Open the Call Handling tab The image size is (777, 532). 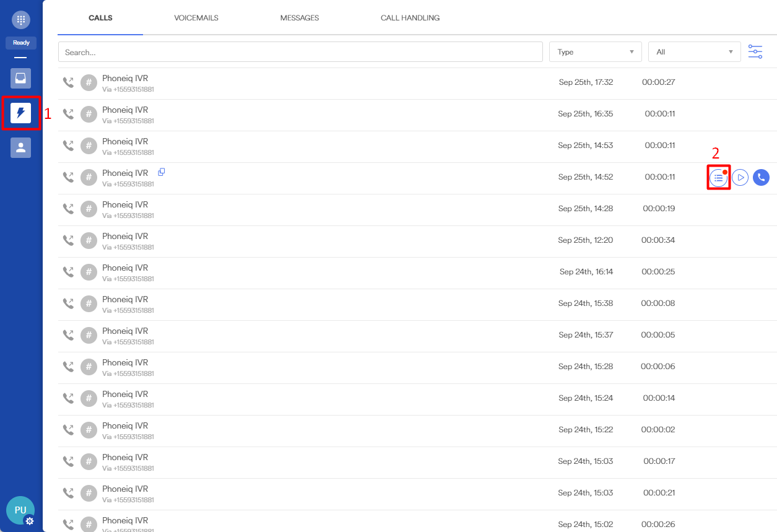410,18
